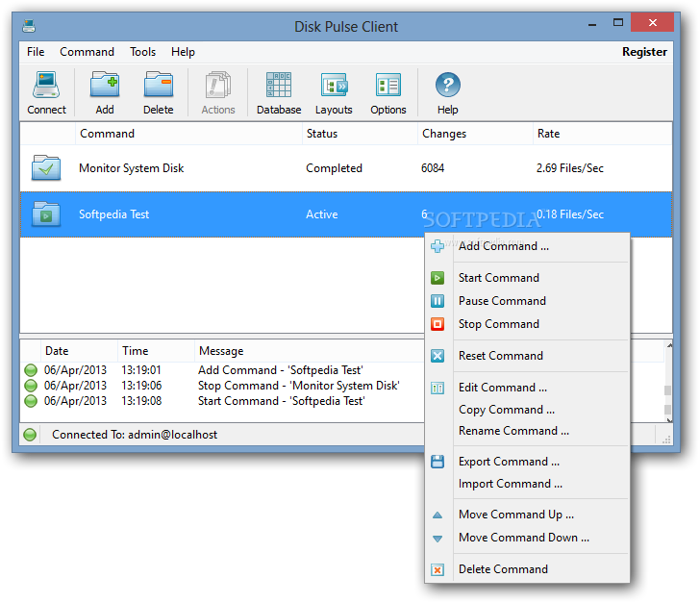
Task: Open the Tools menu
Action: [143, 52]
